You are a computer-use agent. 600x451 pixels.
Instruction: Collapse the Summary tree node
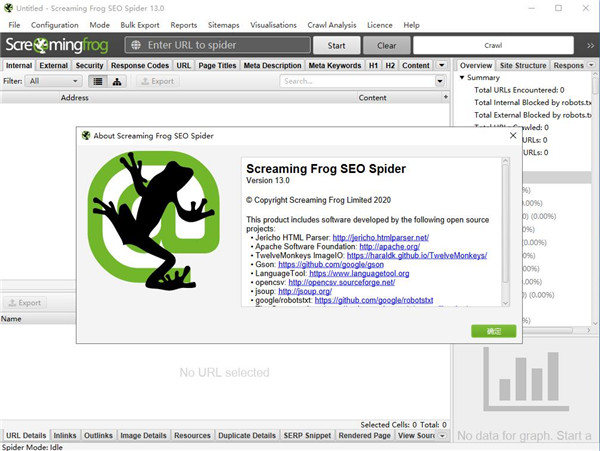pos(462,78)
